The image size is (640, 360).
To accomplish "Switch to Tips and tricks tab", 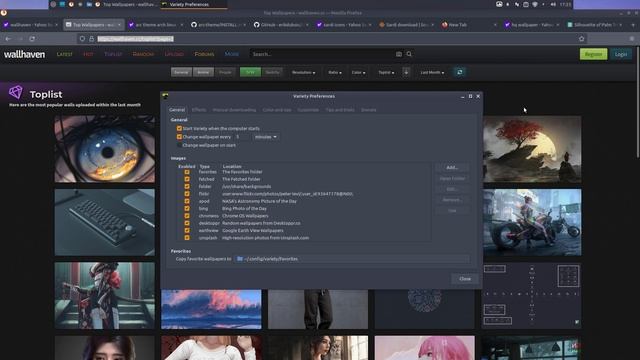I will (340, 110).
